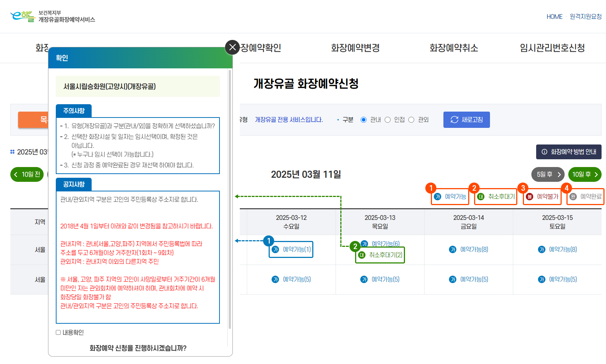Open 화장예약 방법 안내 guide
Viewport: 606px width, 364px height.
pos(569,152)
